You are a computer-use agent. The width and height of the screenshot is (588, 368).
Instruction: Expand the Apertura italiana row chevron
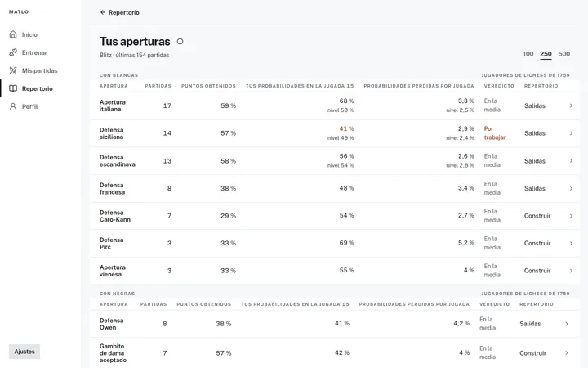571,105
